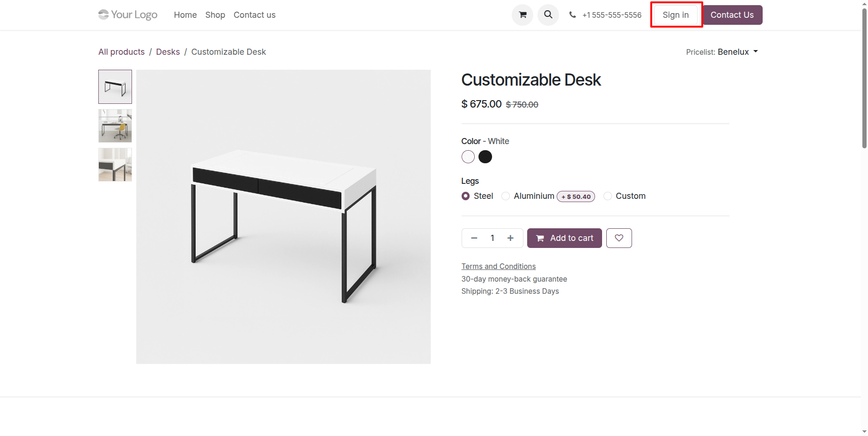This screenshot has height=436, width=868.
Task: Click the search magnifier icon
Action: click(x=548, y=15)
